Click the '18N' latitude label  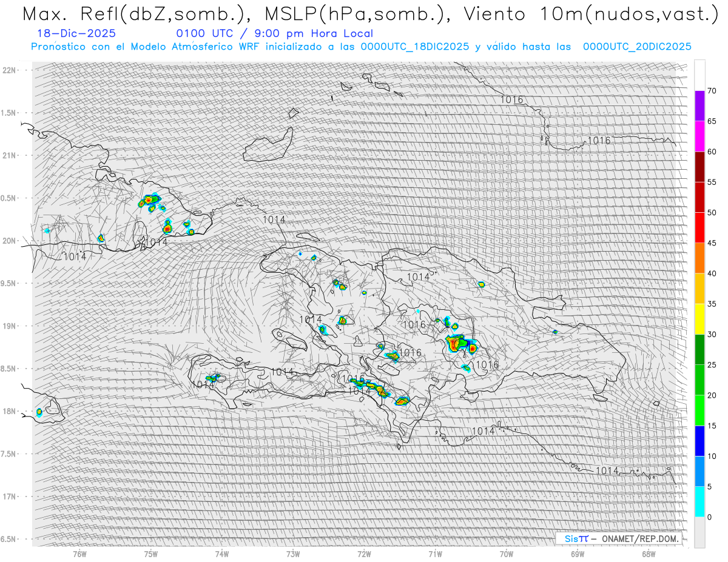coord(9,411)
